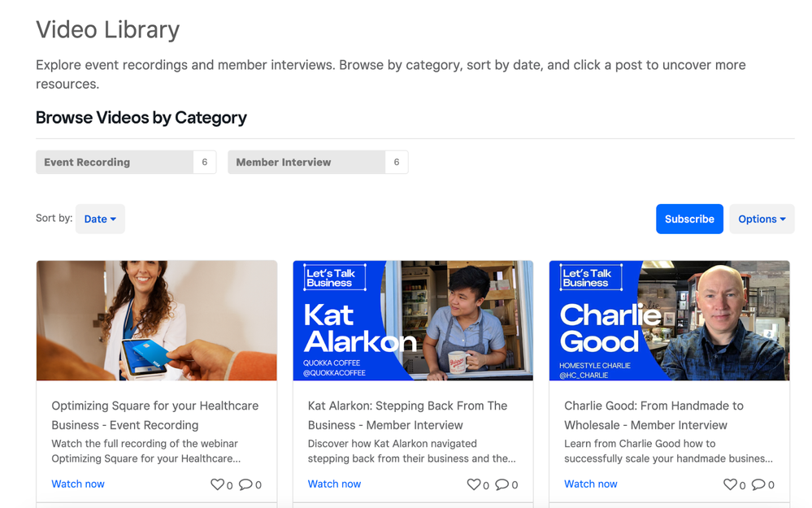Click Watch now for Optimizing Square video

tap(78, 484)
